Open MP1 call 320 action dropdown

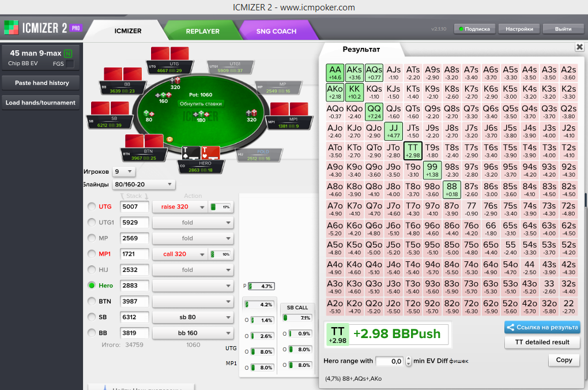coord(180,254)
